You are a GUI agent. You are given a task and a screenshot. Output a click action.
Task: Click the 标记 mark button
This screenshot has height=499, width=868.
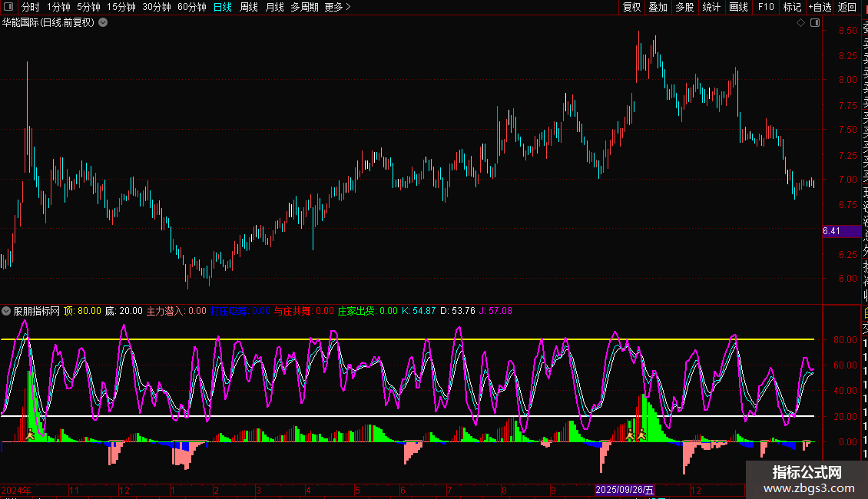792,7
